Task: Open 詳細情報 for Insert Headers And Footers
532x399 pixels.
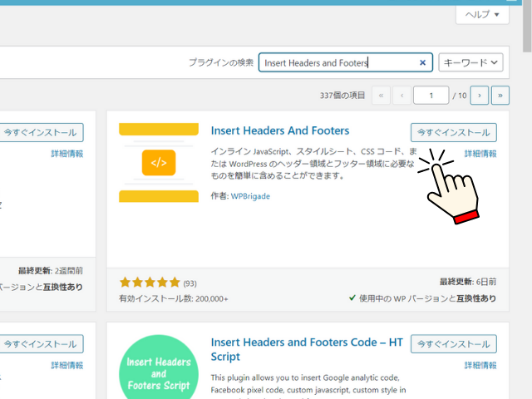Action: (x=480, y=154)
